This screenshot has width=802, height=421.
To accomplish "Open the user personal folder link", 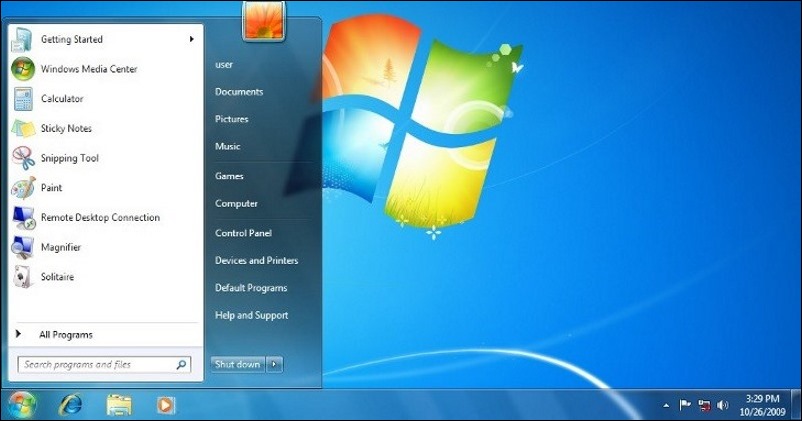I will [224, 64].
